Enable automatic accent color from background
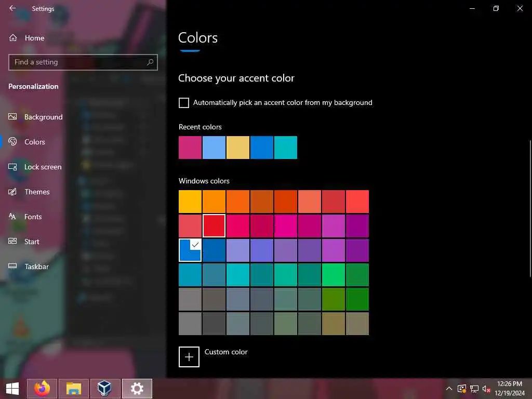The image size is (532, 399). [184, 103]
